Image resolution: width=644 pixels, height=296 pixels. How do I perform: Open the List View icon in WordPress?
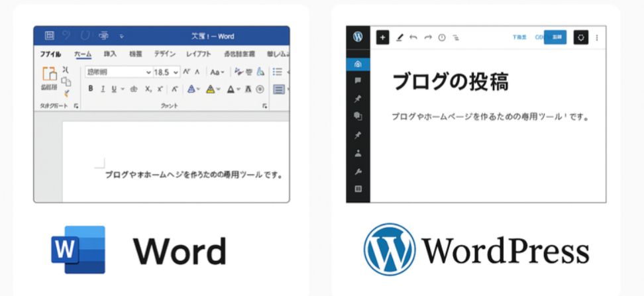coord(456,37)
